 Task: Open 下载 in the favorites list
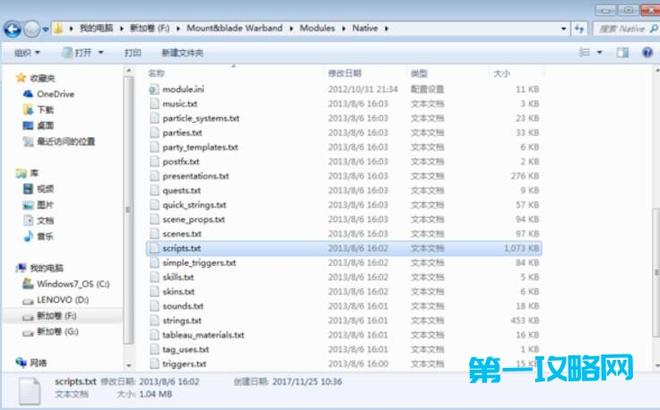click(x=45, y=110)
